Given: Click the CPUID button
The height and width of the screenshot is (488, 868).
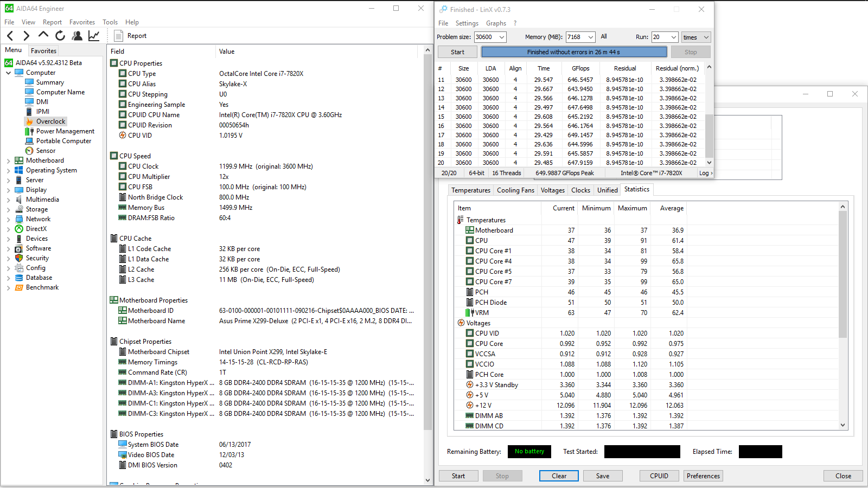Looking at the screenshot, I should (659, 476).
